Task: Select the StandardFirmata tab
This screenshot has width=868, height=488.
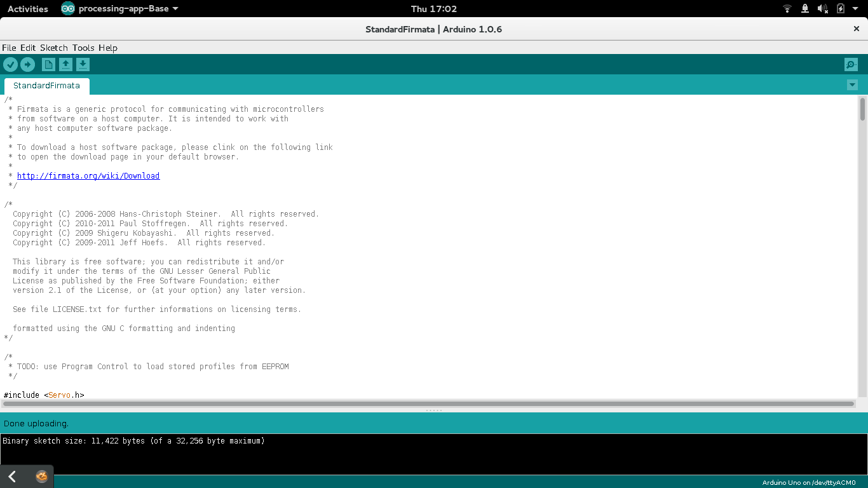Action: point(46,86)
